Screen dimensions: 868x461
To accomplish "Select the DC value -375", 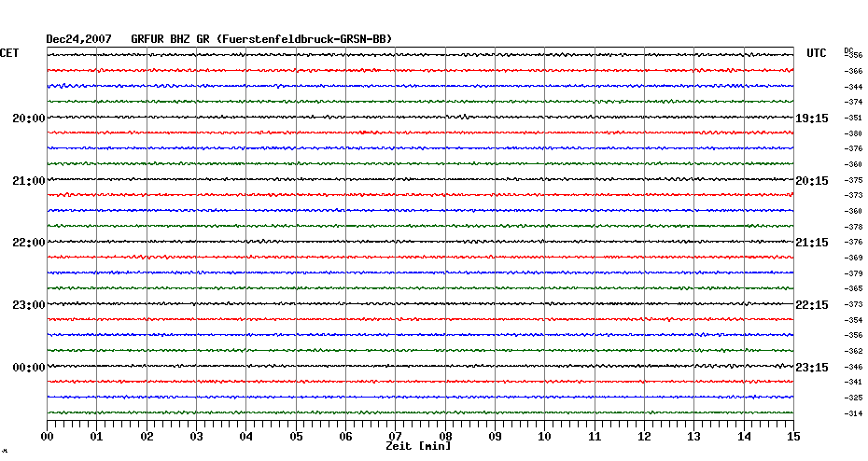I will pos(853,180).
